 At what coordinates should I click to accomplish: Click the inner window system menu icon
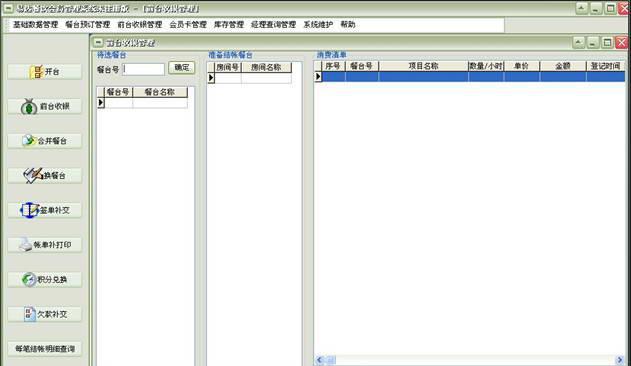tap(99, 42)
